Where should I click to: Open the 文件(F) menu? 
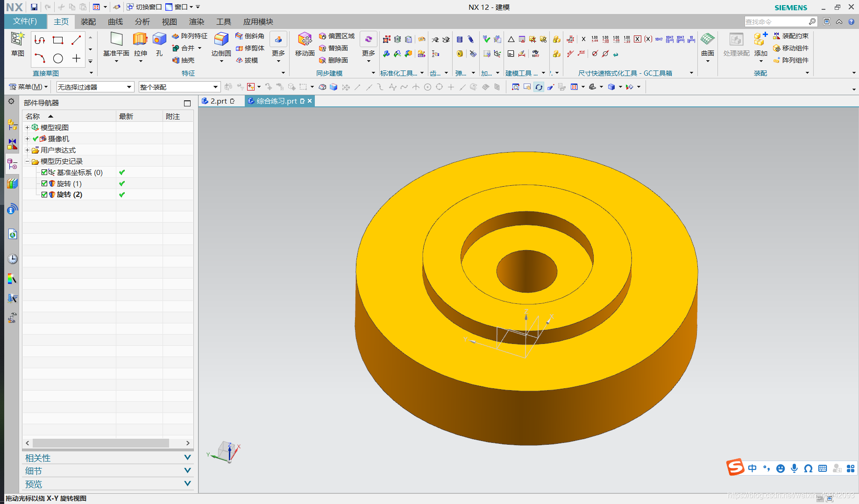pyautogui.click(x=25, y=21)
